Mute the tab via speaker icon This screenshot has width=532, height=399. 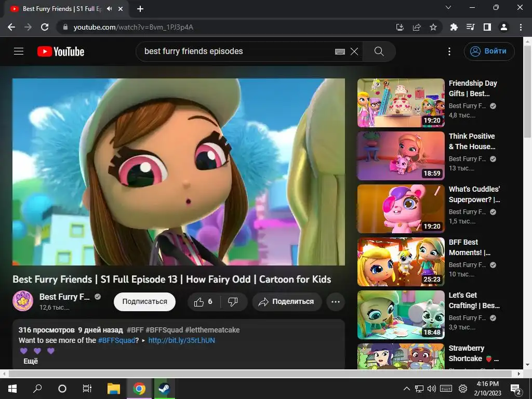pos(109,9)
